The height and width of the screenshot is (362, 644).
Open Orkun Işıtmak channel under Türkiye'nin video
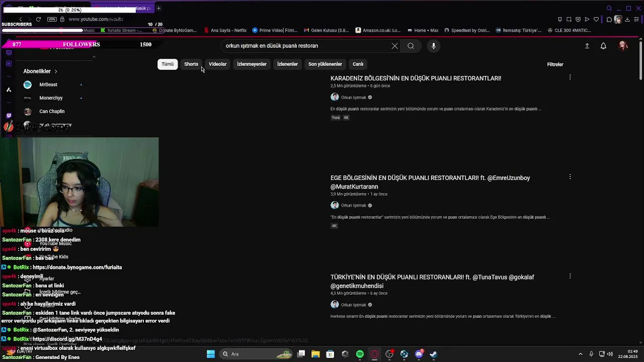(353, 305)
